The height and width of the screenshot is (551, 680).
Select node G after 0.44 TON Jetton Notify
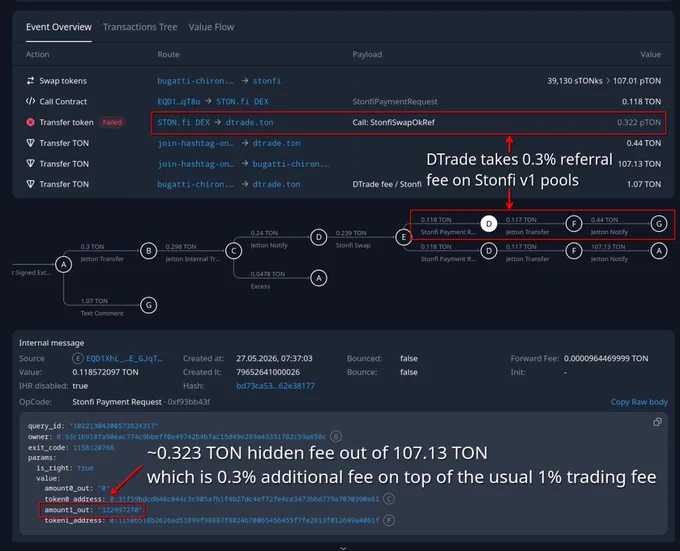pyautogui.click(x=659, y=224)
